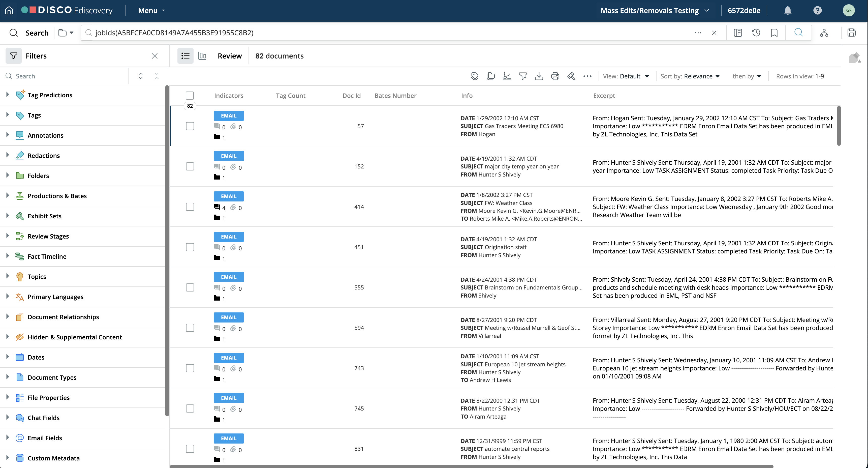Select Exhibit Sets filter item
868x468 pixels.
pos(44,216)
